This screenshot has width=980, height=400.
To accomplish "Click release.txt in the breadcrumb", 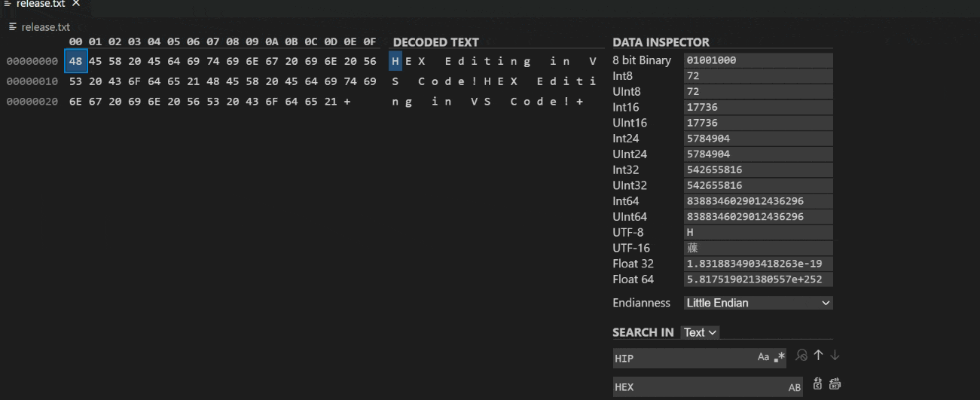I will coord(45,27).
